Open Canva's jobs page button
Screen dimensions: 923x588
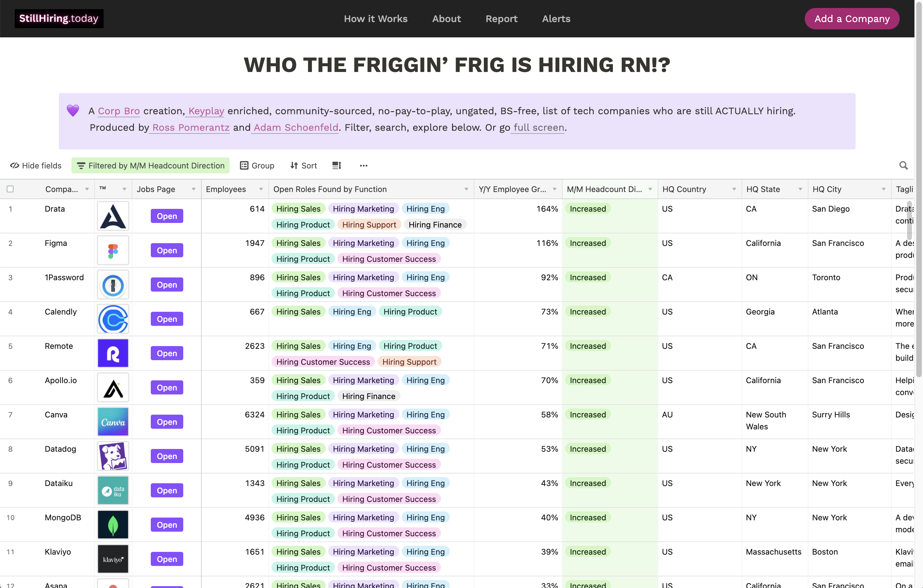(167, 422)
